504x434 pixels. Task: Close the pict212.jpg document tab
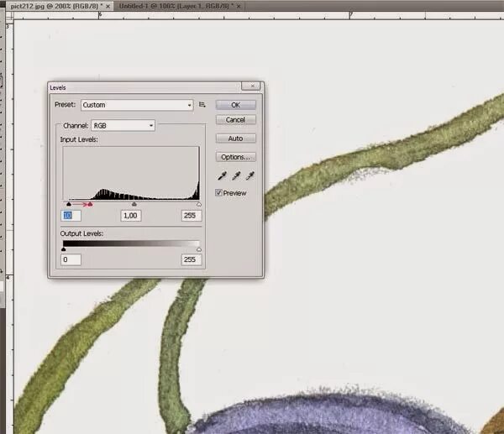108,6
